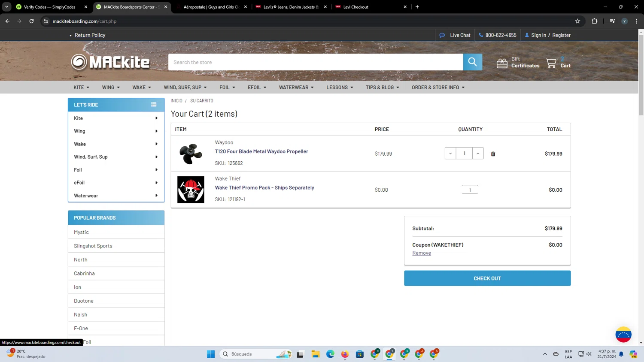Open Chrome profile avatar

coord(625,21)
